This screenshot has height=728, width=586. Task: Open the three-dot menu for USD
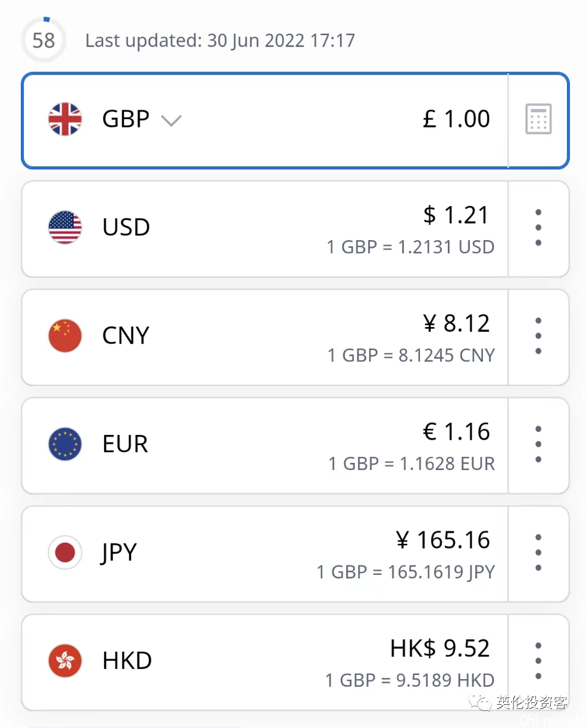click(538, 228)
